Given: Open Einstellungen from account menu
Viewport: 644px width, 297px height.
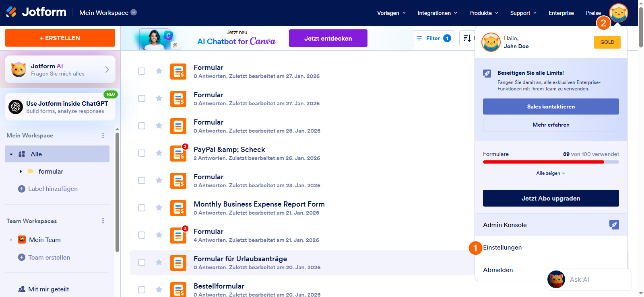Looking at the screenshot, I should click(x=502, y=248).
